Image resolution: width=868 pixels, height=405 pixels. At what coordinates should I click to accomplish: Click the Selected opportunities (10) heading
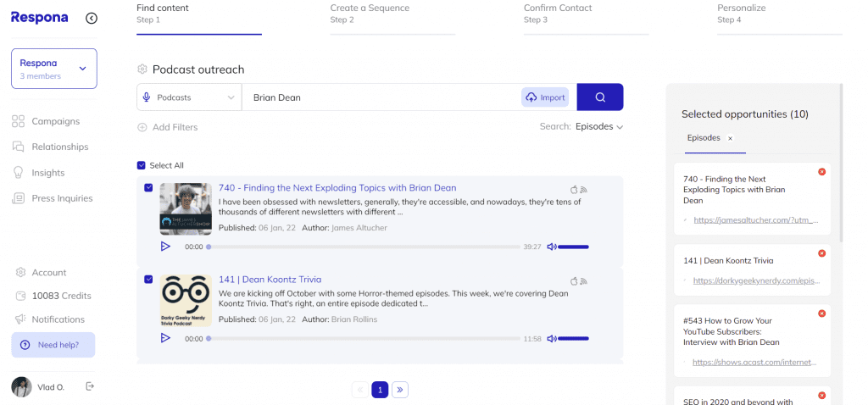pos(744,114)
